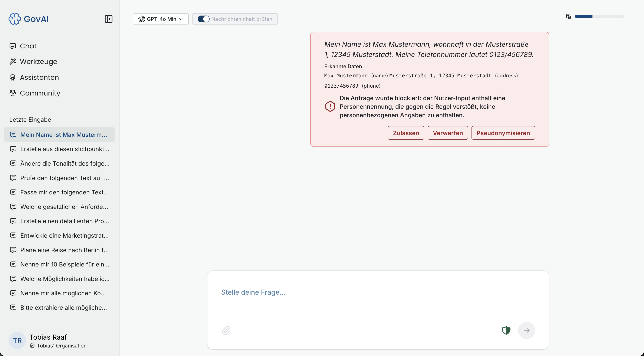Collapse the sidebar panel icon
This screenshot has height=356, width=644.
[108, 19]
